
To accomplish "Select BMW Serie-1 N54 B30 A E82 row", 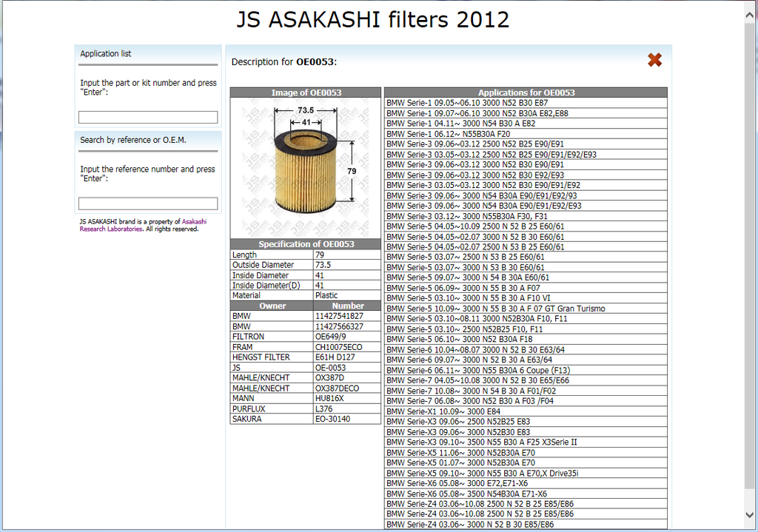I will (x=526, y=124).
